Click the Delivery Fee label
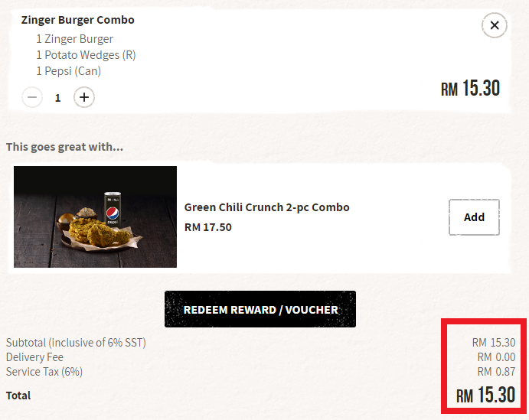This screenshot has width=529, height=420. (x=34, y=357)
